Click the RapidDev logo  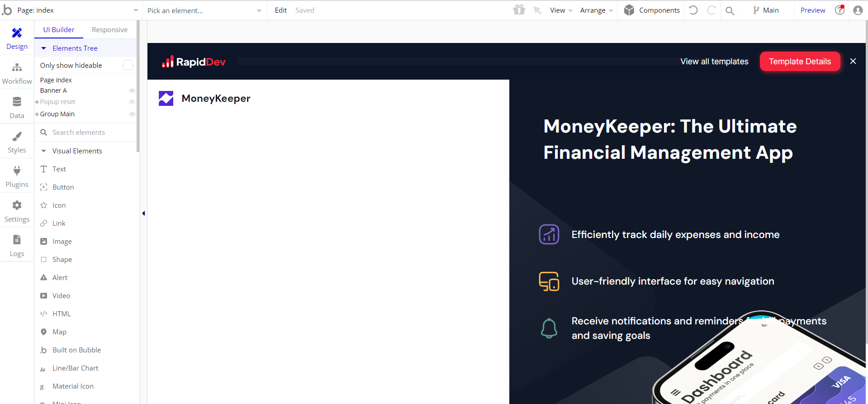point(194,62)
